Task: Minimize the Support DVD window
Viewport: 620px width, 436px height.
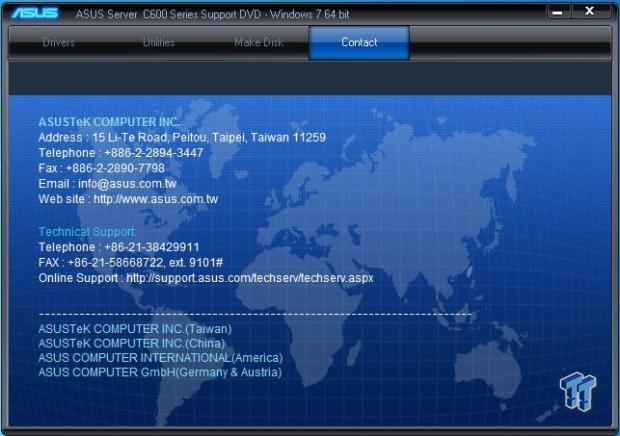Action: [558, 12]
